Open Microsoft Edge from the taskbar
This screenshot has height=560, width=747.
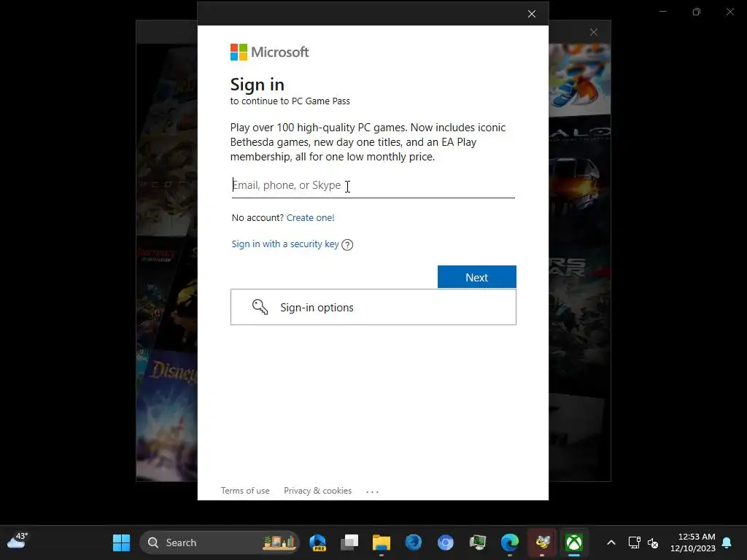(x=510, y=542)
